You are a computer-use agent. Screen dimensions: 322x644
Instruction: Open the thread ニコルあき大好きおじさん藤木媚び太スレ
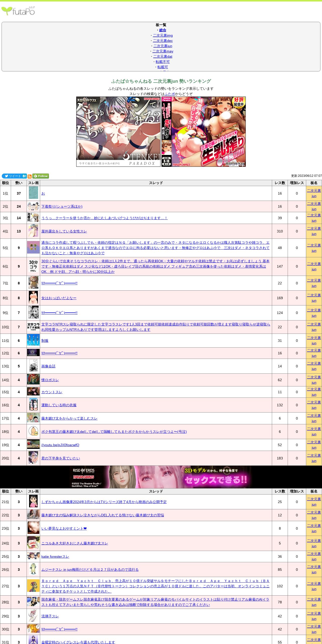coord(75,543)
